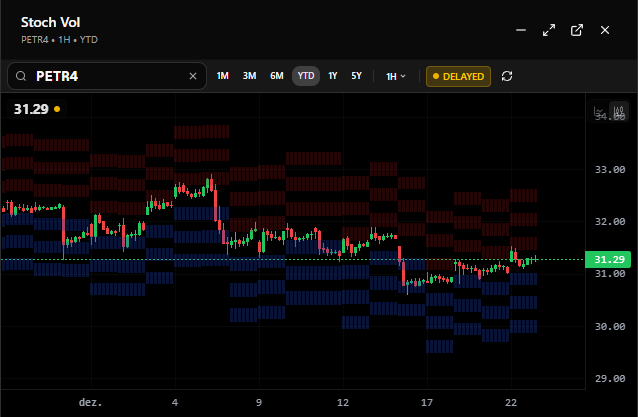This screenshot has width=638, height=417.
Task: Toggle the DELAYED data badge
Action: (x=458, y=76)
